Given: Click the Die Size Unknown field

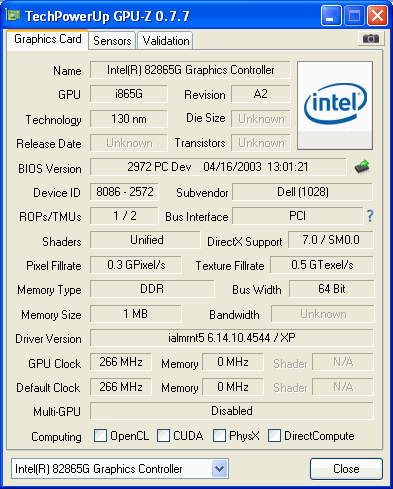Looking at the screenshot, I should click(261, 119).
